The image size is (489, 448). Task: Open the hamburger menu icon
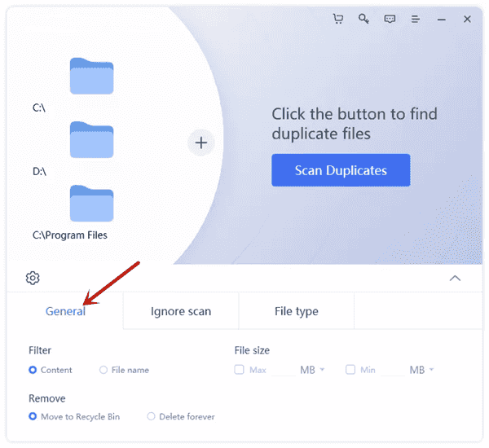[416, 19]
